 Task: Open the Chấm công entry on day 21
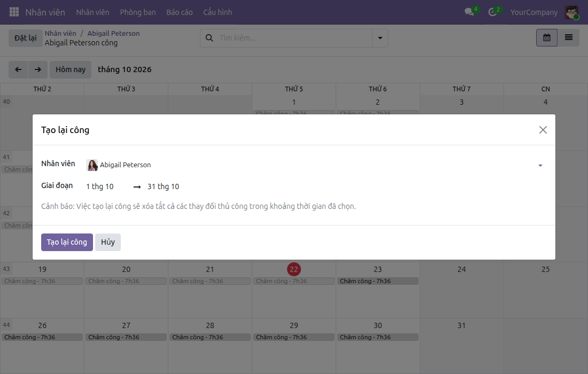pos(210,281)
